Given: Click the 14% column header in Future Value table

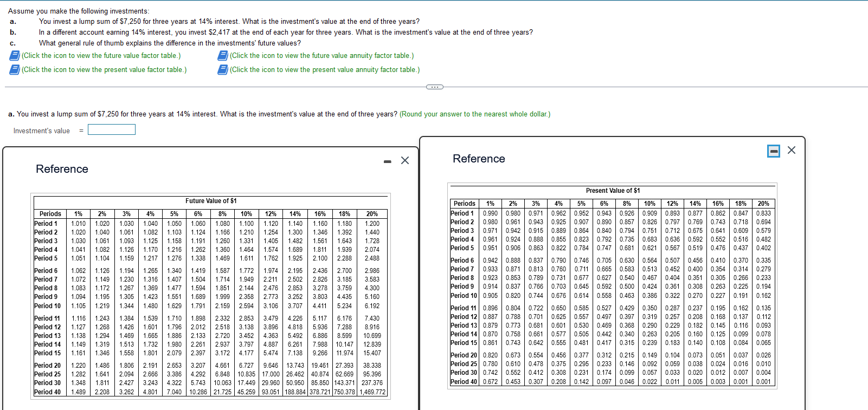Looking at the screenshot, I should point(295,214).
